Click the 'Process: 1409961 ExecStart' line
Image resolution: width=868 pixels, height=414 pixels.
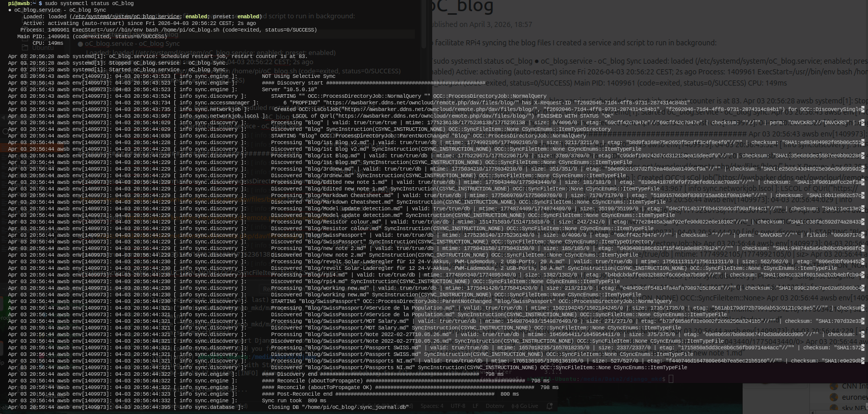click(x=169, y=30)
